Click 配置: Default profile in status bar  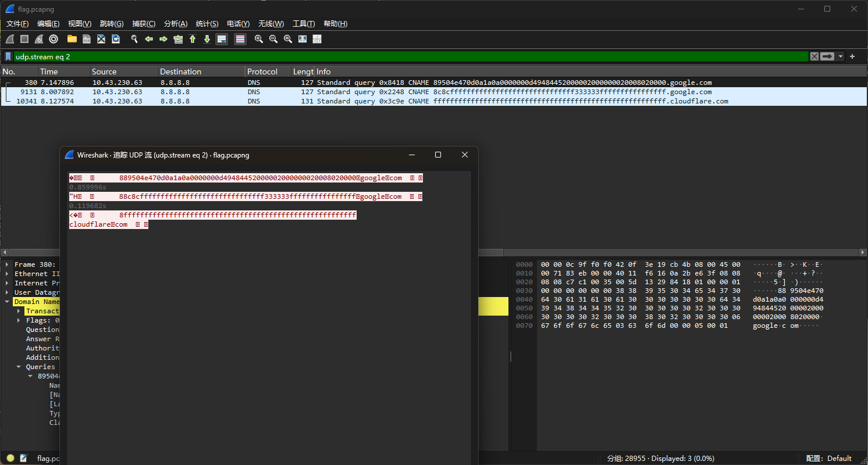tap(829, 458)
